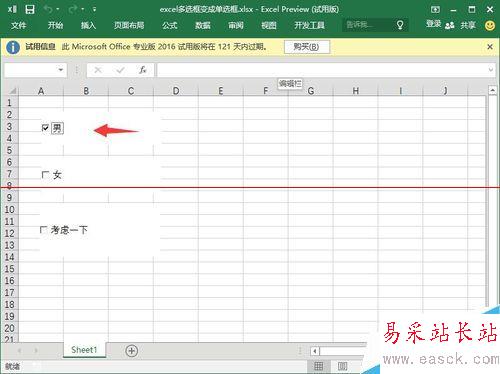This screenshot has width=500, height=374.
Task: Check the 考虑一下 checkbox
Action: point(43,230)
